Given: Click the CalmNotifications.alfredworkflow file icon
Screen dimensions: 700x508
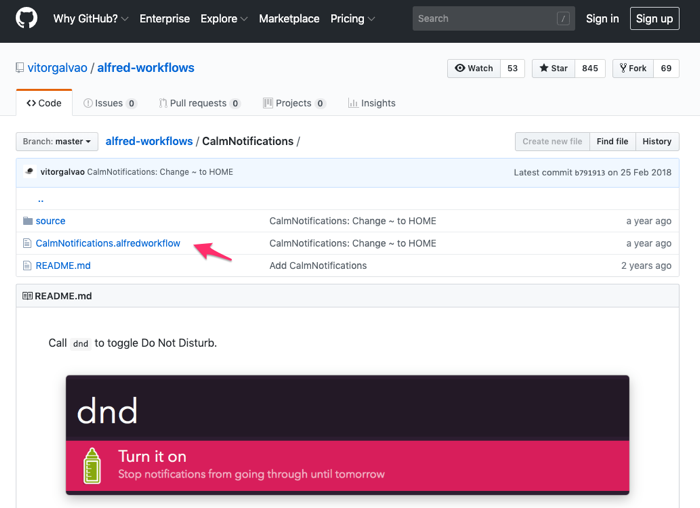Looking at the screenshot, I should point(27,243).
